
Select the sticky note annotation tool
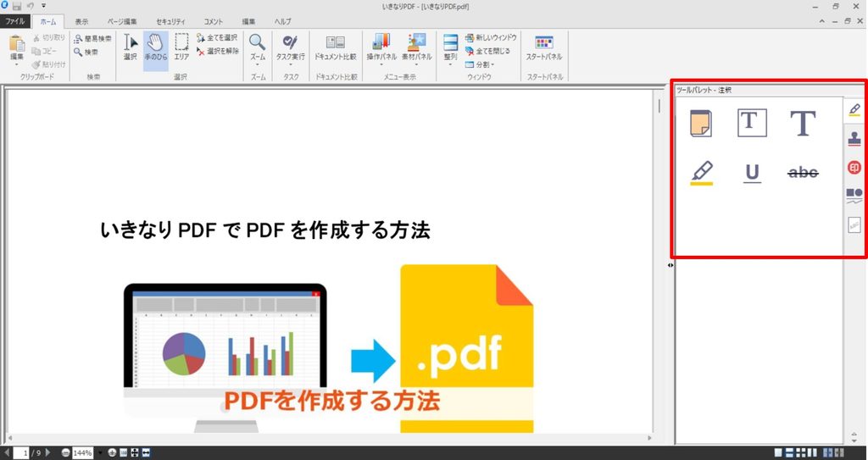coord(701,123)
